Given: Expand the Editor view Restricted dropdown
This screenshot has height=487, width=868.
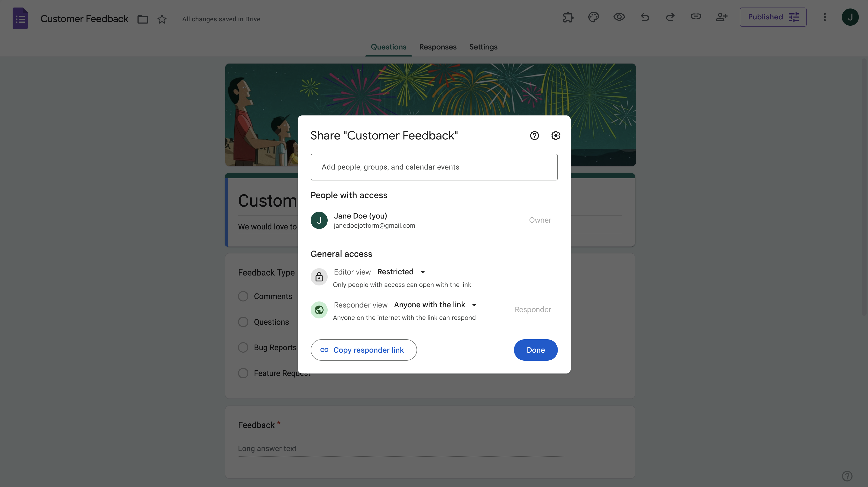Looking at the screenshot, I should (401, 272).
